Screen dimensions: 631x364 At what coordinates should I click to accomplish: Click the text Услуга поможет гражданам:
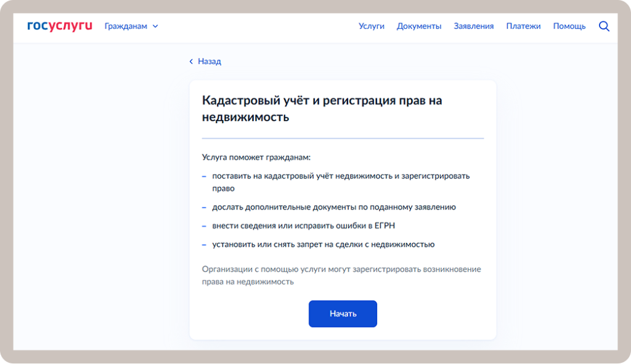tap(256, 157)
